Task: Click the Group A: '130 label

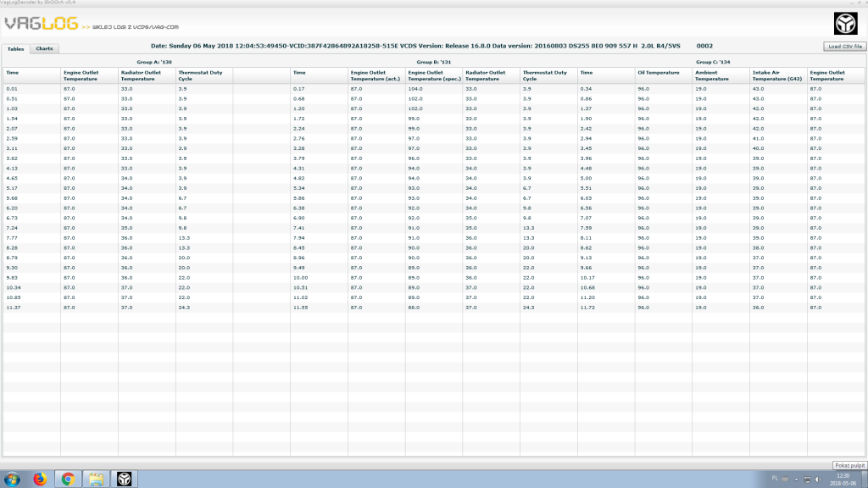Action: 154,62
